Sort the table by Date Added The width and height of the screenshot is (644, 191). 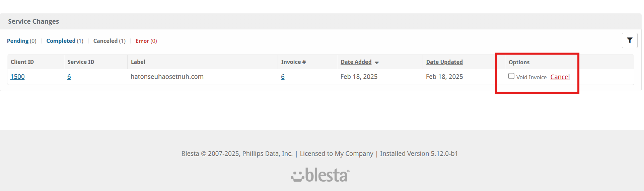(356, 62)
